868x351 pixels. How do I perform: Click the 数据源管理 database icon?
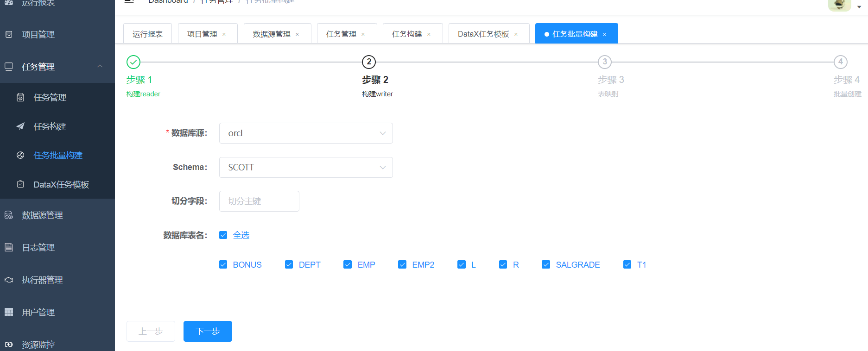click(9, 215)
